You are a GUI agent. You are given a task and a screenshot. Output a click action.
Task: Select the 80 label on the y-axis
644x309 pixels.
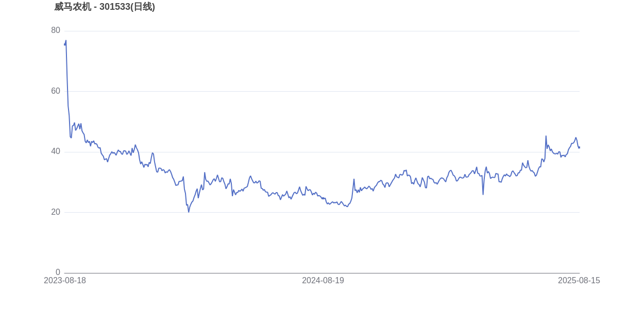(x=56, y=30)
